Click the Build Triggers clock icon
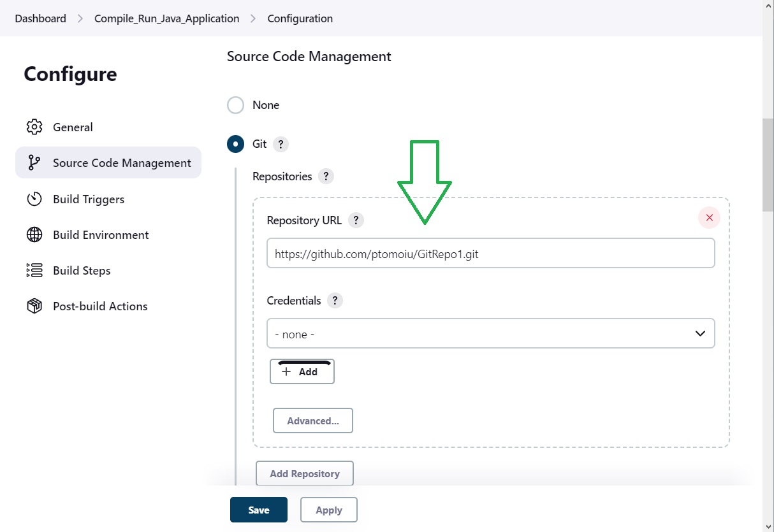This screenshot has width=774, height=532. [34, 199]
